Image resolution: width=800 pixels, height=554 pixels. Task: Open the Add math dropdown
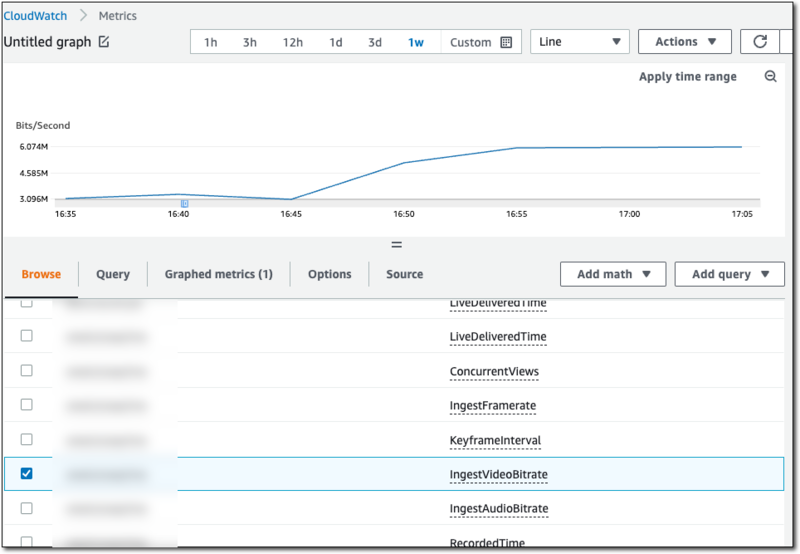pyautogui.click(x=613, y=274)
